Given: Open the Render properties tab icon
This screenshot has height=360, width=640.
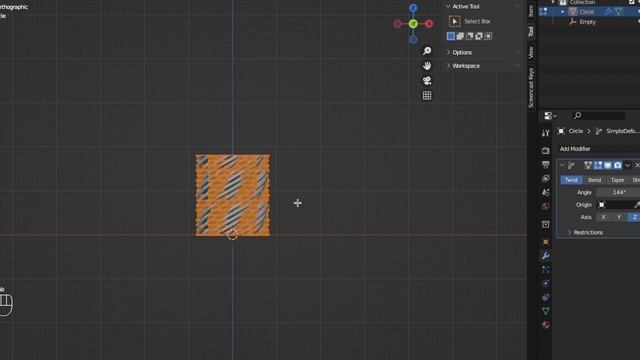Looking at the screenshot, I should [x=545, y=151].
